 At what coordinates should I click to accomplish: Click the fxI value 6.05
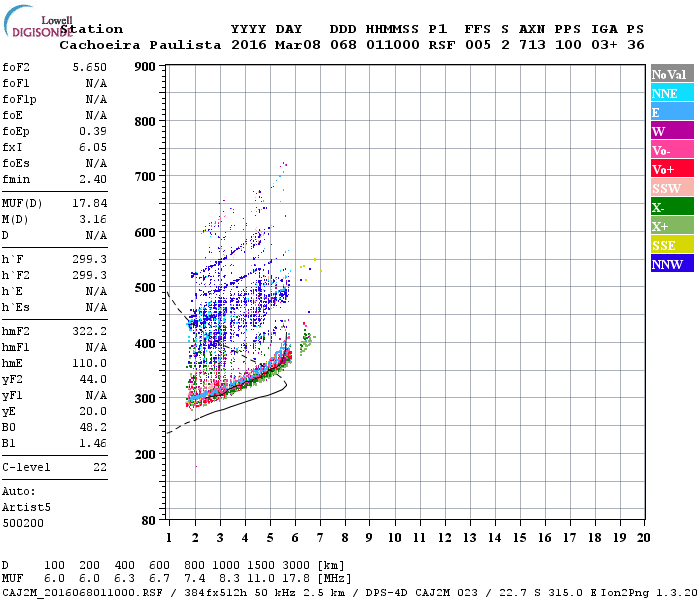[x=93, y=147]
